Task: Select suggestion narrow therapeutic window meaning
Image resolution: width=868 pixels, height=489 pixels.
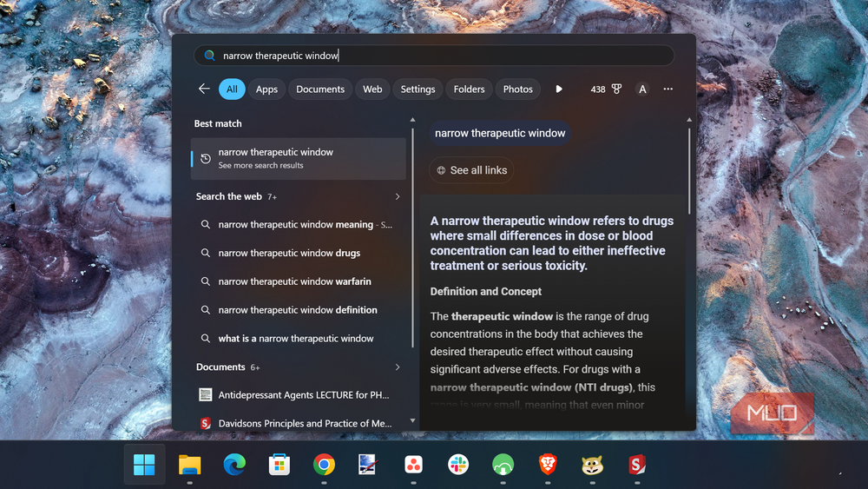Action: [298, 224]
